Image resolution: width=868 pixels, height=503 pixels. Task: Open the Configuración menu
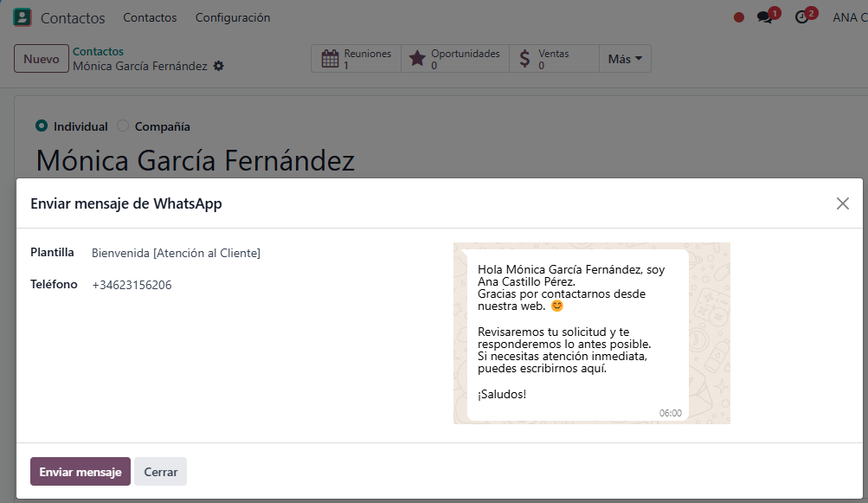tap(233, 17)
